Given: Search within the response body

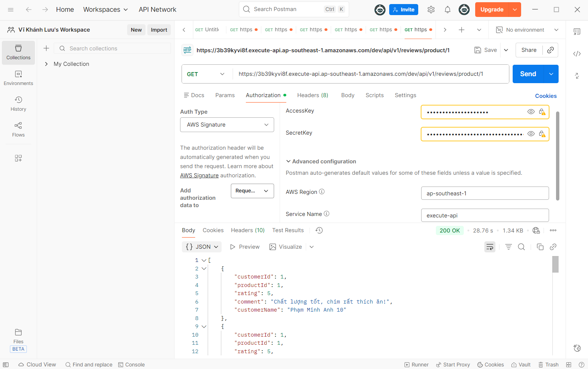Looking at the screenshot, I should pyautogui.click(x=521, y=247).
